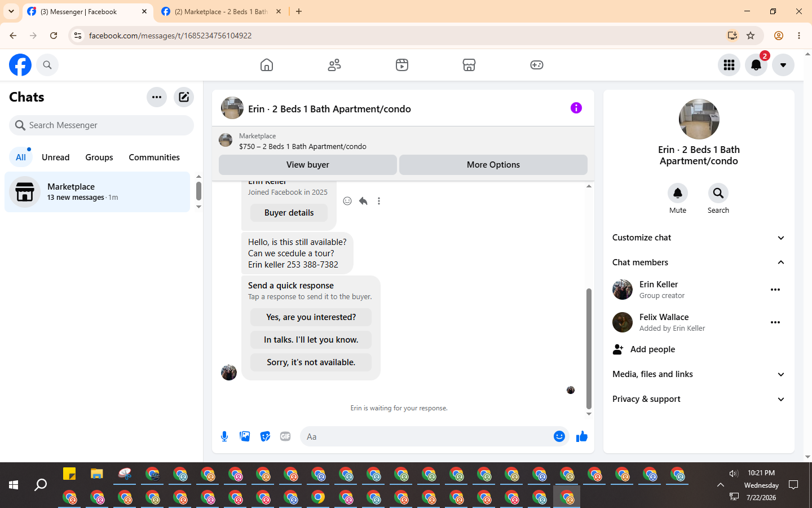The width and height of the screenshot is (812, 508).
Task: Click the Facebook search magnifier icon
Action: point(47,65)
